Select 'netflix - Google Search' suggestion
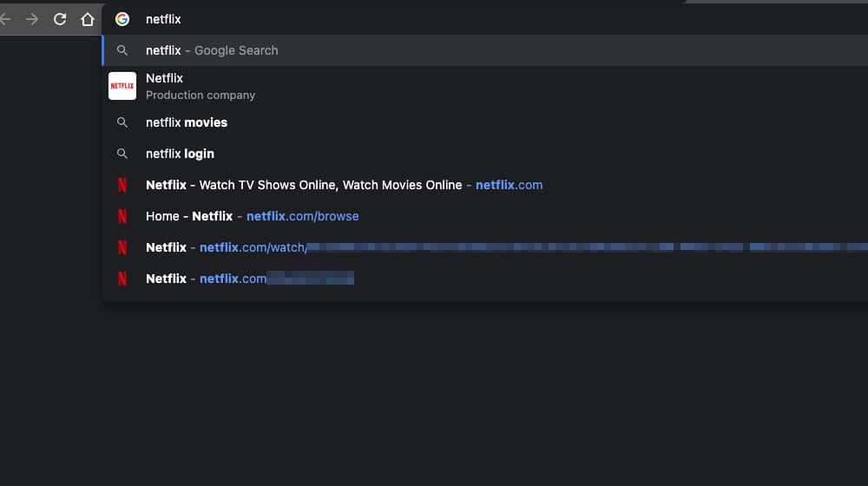868x486 pixels. coord(212,50)
